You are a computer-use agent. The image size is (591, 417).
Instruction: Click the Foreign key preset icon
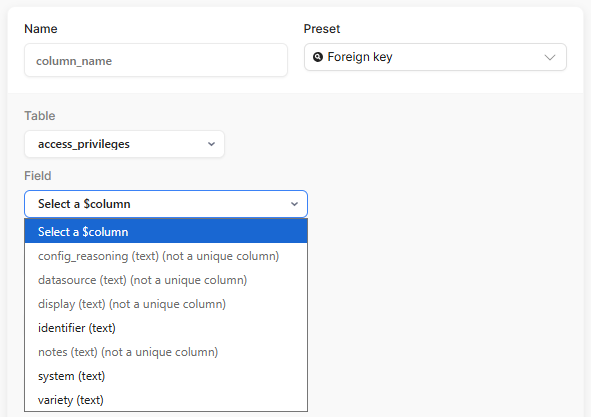click(x=318, y=57)
